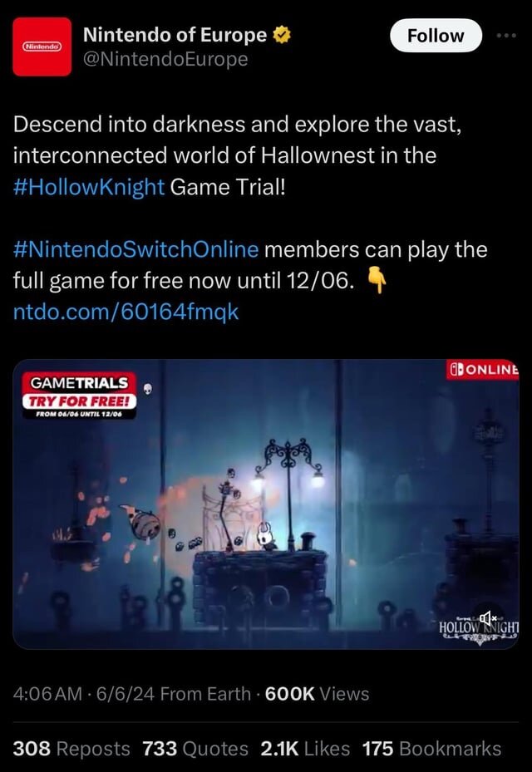Click the 175 Bookmarks count
Image resolution: width=532 pixels, height=772 pixels.
click(x=431, y=749)
